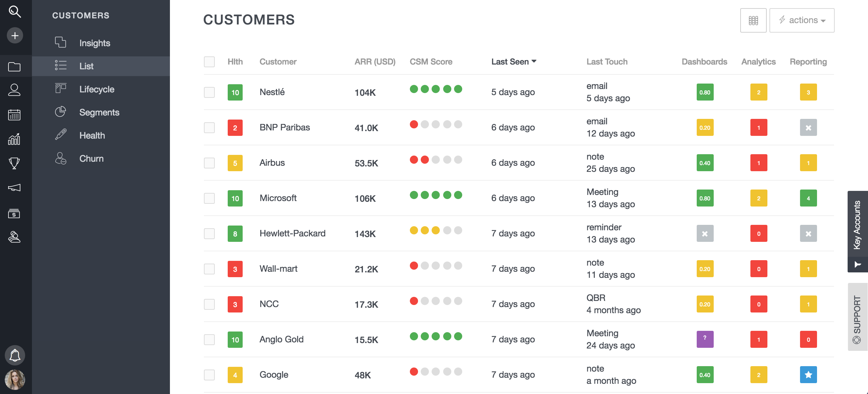
Task: Click the search magnifier icon
Action: (15, 12)
